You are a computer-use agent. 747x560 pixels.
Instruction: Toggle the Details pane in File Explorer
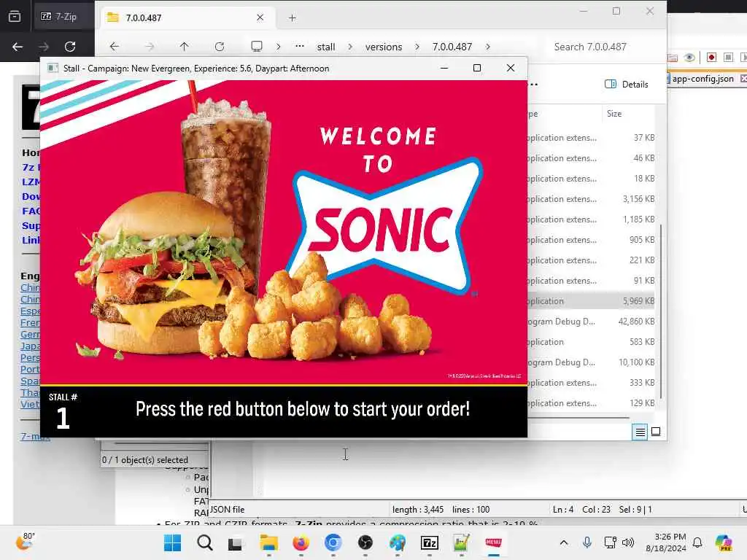627,85
